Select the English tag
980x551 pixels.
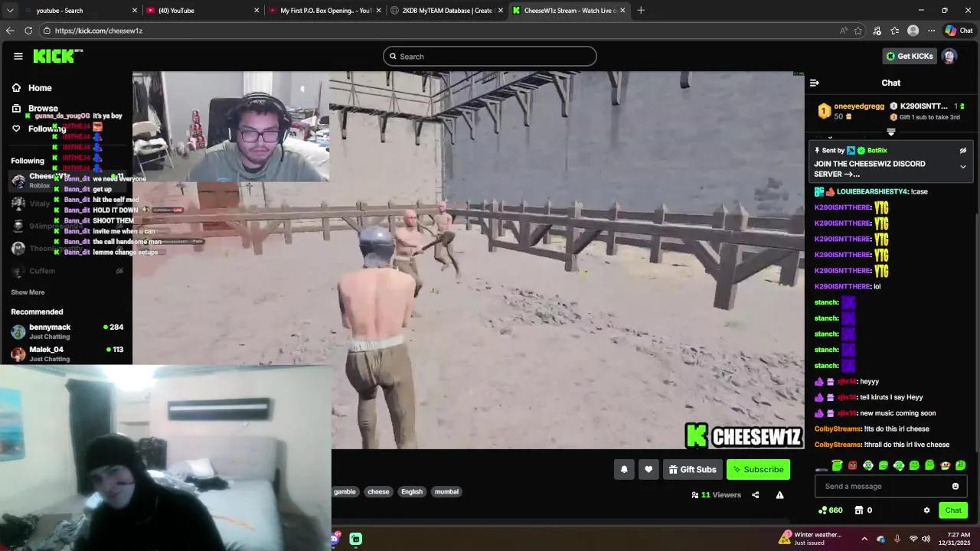[412, 492]
